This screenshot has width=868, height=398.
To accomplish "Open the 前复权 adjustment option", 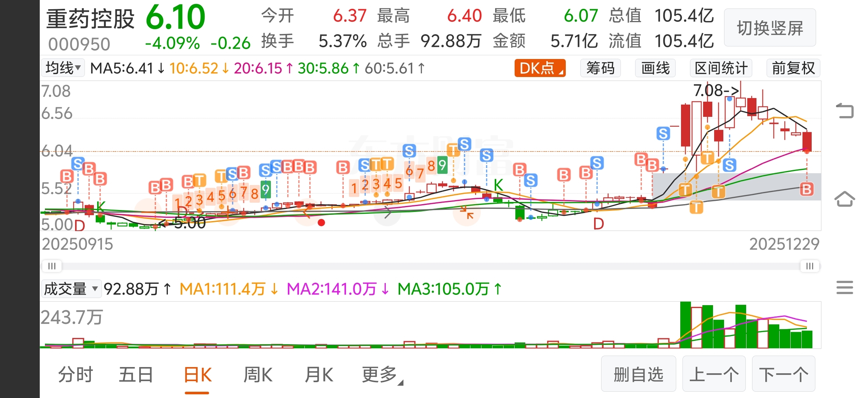I will pyautogui.click(x=793, y=68).
